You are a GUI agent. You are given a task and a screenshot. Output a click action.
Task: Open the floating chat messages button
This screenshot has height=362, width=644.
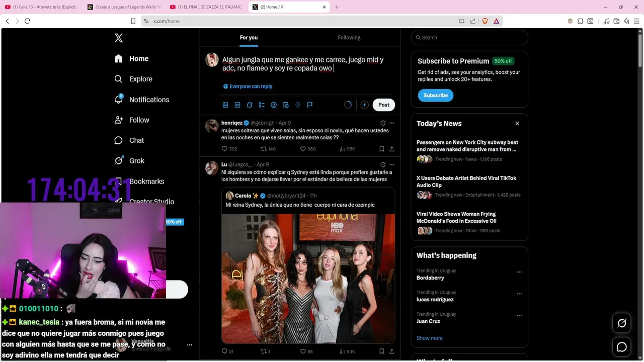[x=622, y=347]
